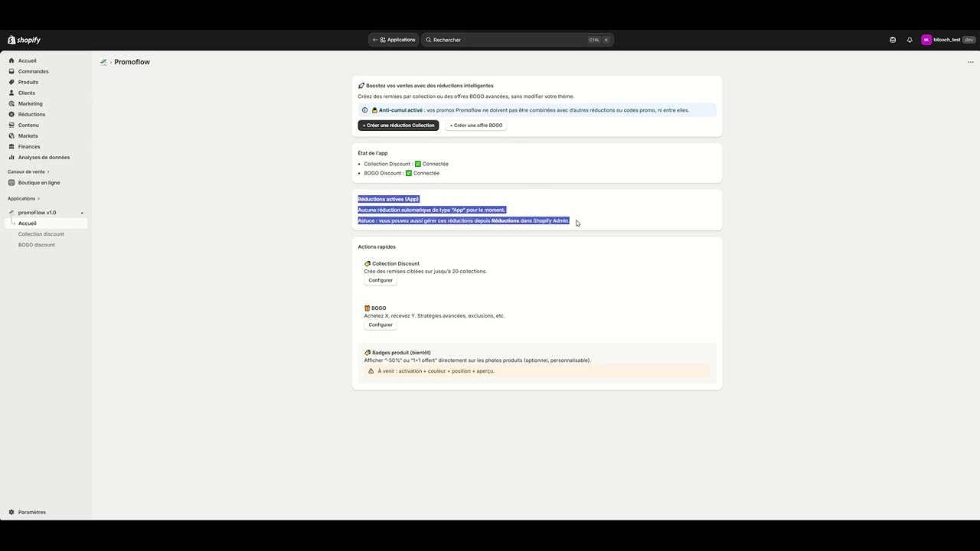The height and width of the screenshot is (551, 980).
Task: Click the 'Réductions actives (App)' heading
Action: tap(388, 199)
